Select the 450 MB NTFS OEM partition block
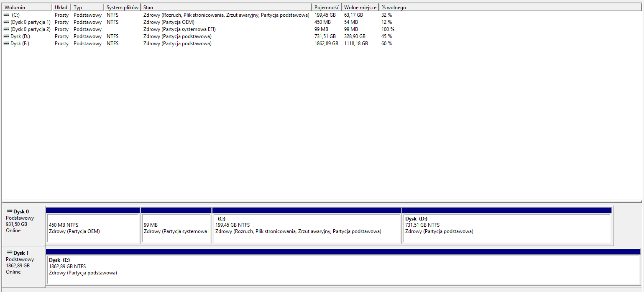Image resolution: width=644 pixels, height=292 pixels. 93,228
